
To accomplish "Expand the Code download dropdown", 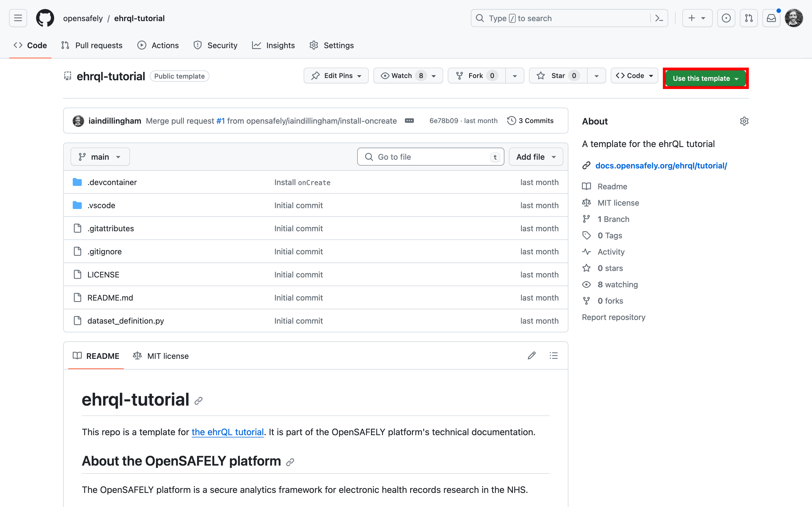I will click(x=634, y=75).
